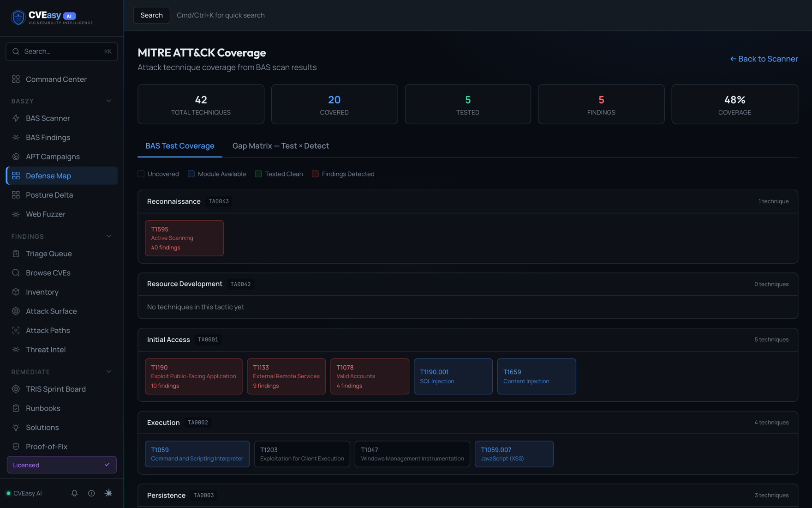Open BAS Scanner page

(x=62, y=118)
